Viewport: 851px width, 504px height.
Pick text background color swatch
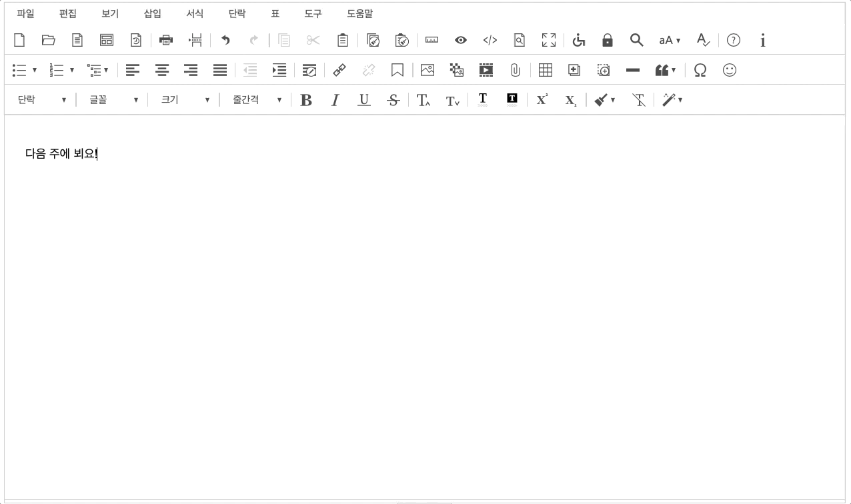(x=512, y=100)
